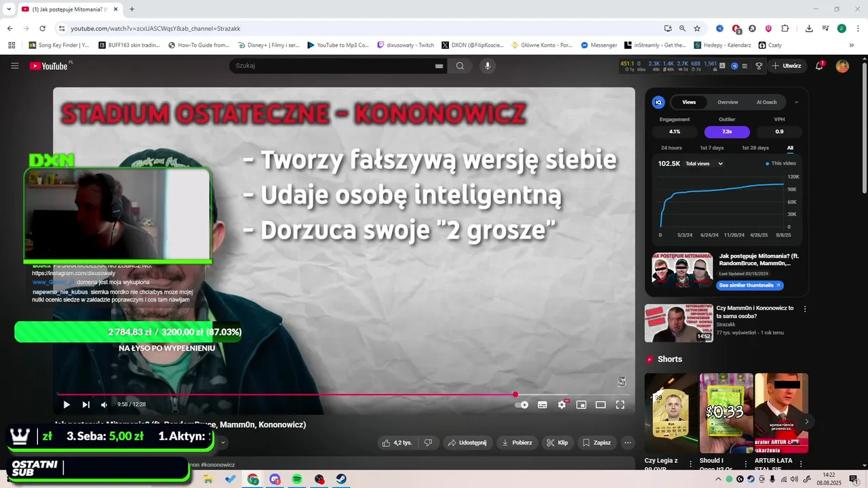This screenshot has height=488, width=868.
Task: Open more actions three-dot menu under video
Action: click(x=628, y=443)
